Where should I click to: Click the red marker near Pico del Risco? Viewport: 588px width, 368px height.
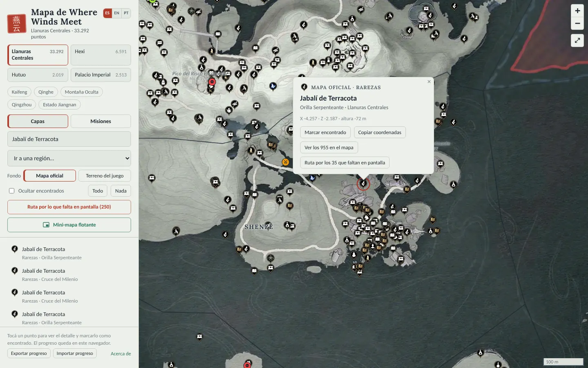[212, 82]
